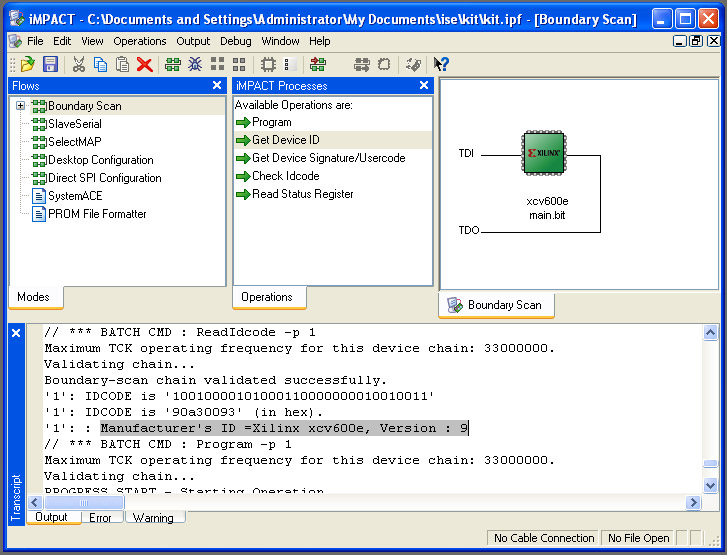727x555 pixels.
Task: Close the iMPACT Processes panel
Action: [x=424, y=85]
